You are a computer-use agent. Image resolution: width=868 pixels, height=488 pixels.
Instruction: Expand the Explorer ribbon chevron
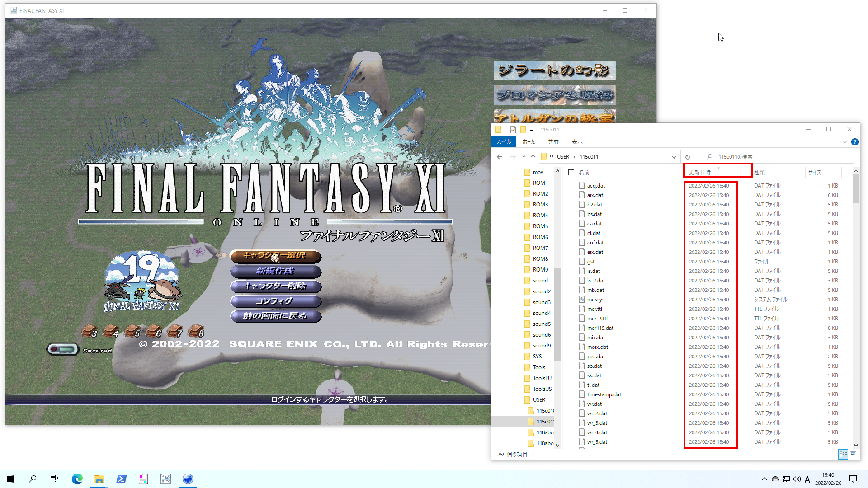tap(844, 142)
